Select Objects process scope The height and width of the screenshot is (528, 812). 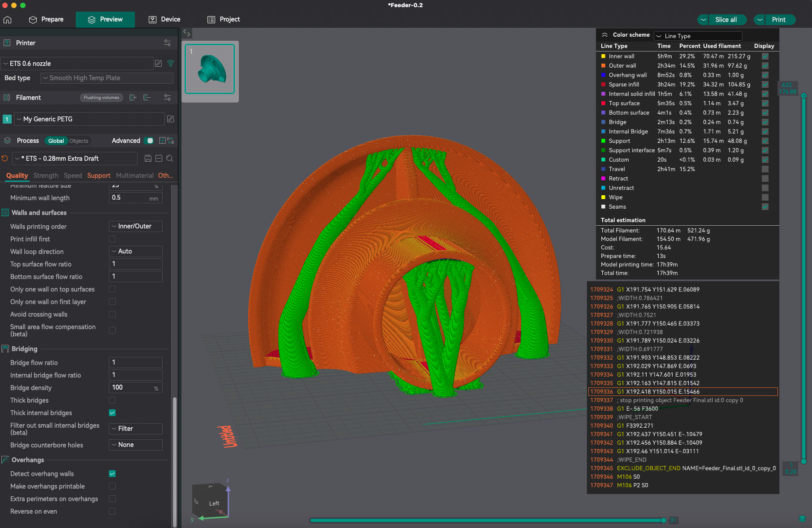point(79,141)
